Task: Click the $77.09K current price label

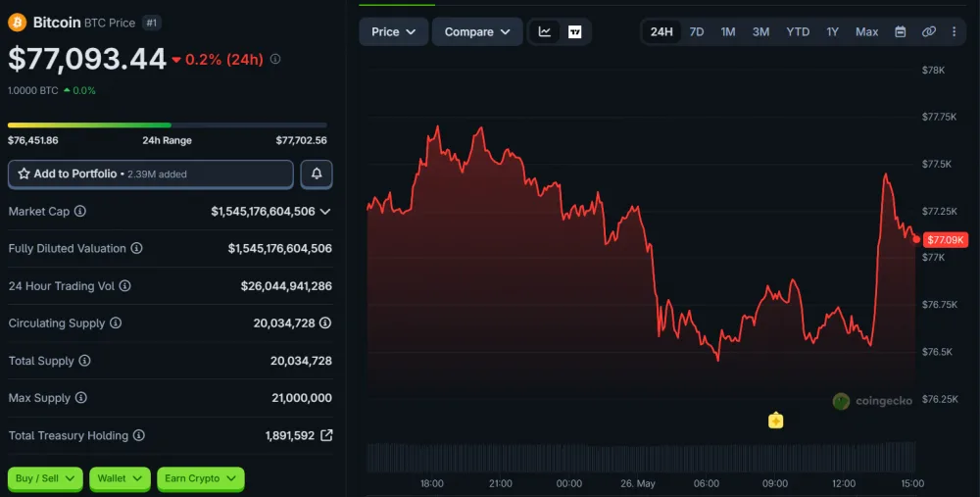Action: coord(946,240)
